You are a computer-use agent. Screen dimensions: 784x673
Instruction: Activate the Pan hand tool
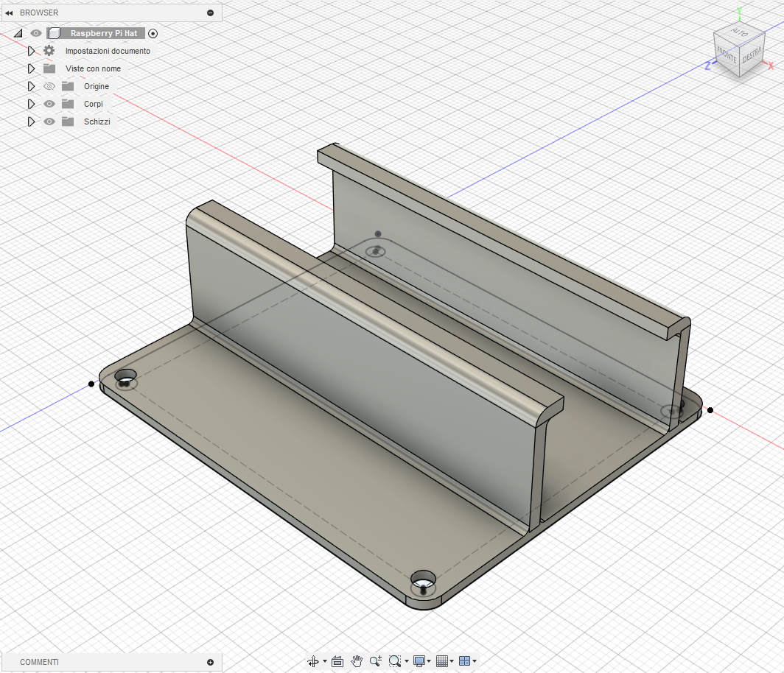357,661
